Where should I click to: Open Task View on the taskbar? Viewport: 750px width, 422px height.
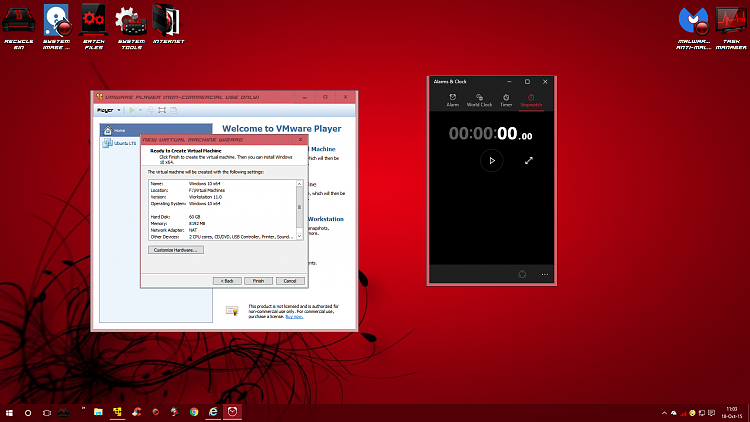tap(46, 412)
